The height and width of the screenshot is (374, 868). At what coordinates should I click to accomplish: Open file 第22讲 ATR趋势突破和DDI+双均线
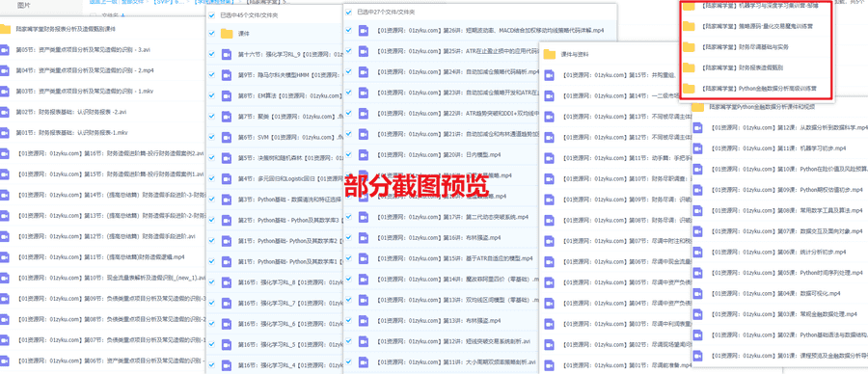(457, 114)
